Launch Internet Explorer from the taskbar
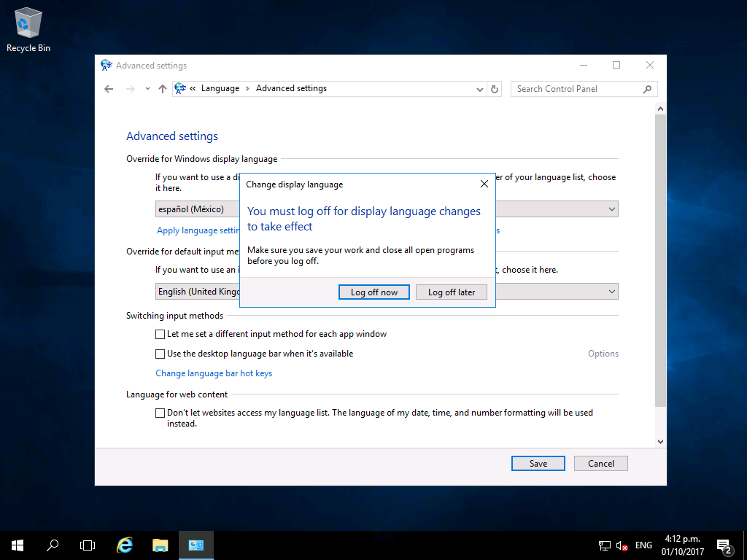The height and width of the screenshot is (560, 747). (x=125, y=545)
